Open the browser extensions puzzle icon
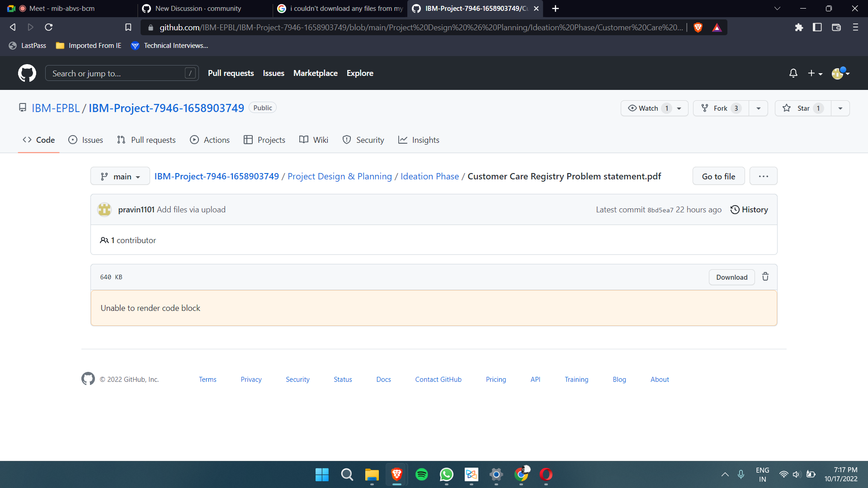This screenshot has height=488, width=868. (799, 28)
